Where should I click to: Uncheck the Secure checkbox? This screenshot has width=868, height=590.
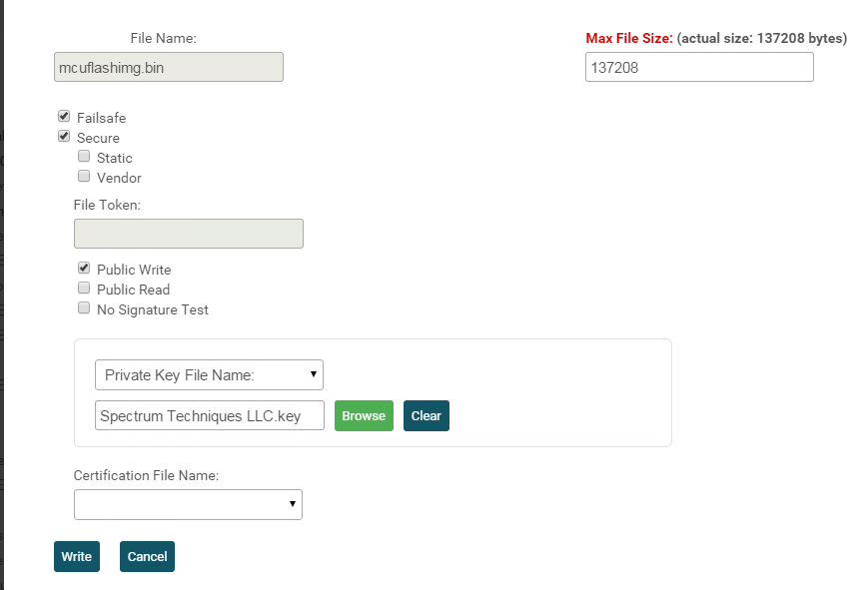64,137
